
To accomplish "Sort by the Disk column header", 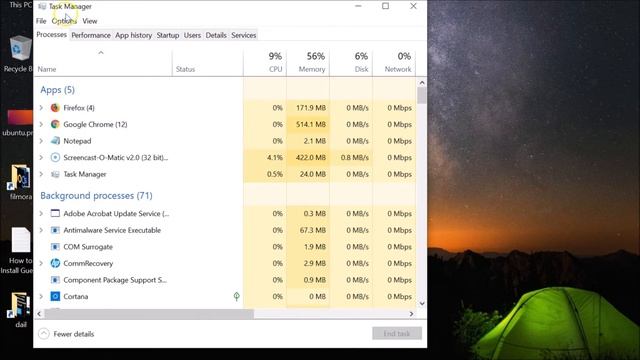I will coord(351,62).
